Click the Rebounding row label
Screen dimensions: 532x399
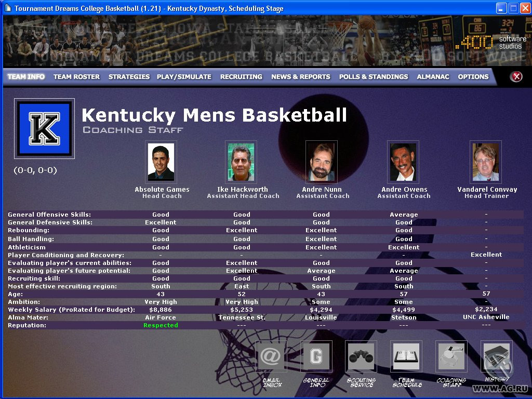29,230
